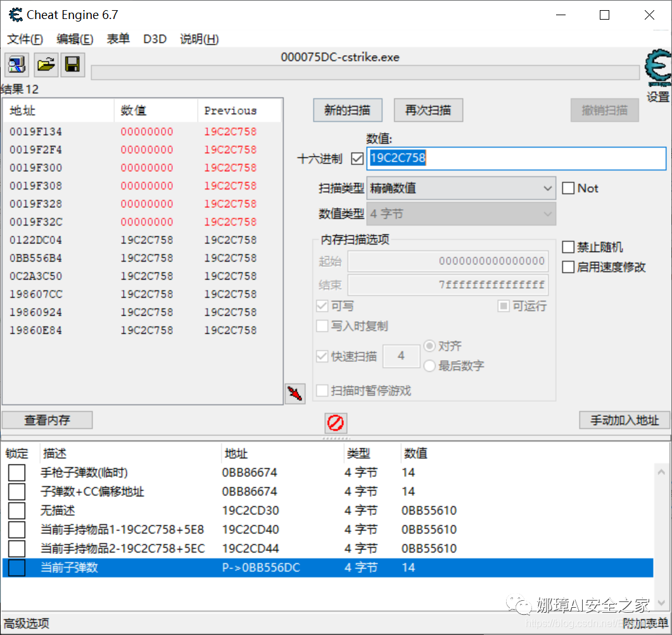Viewport: 672px width, 635px height.
Task: Select result row 0019F2F4
Action: point(143,150)
